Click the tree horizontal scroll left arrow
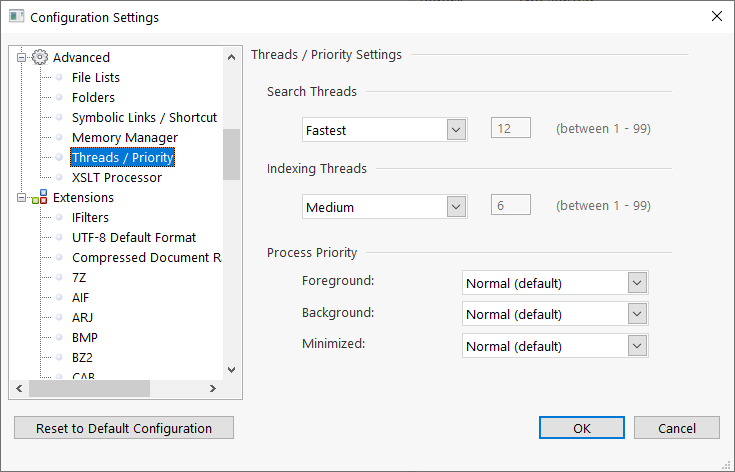 coord(19,389)
